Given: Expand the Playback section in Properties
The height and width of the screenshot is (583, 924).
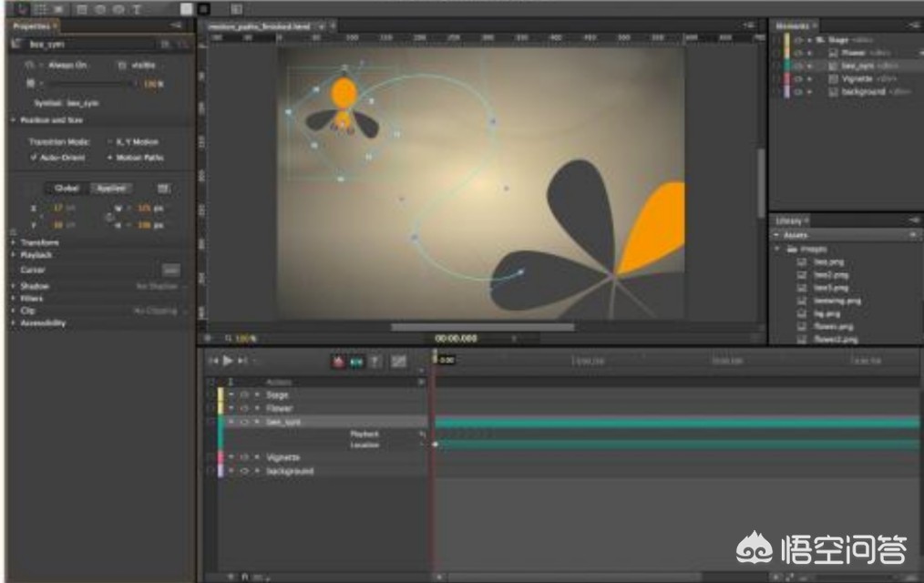Looking at the screenshot, I should pos(13,255).
